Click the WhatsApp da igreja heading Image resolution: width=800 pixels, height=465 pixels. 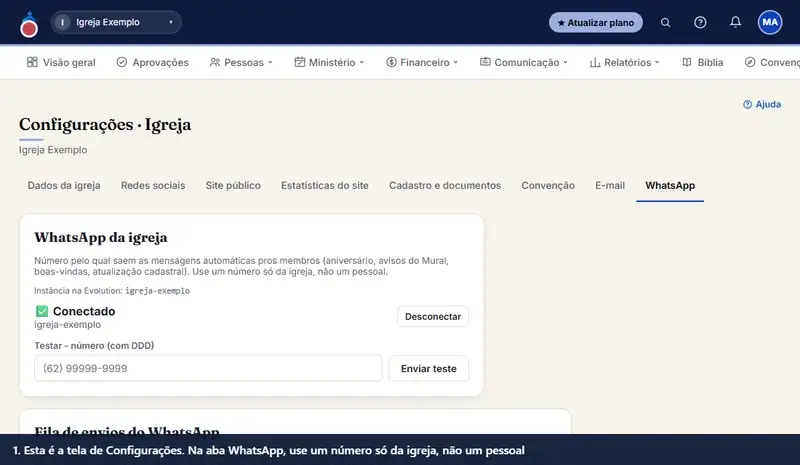pos(101,237)
